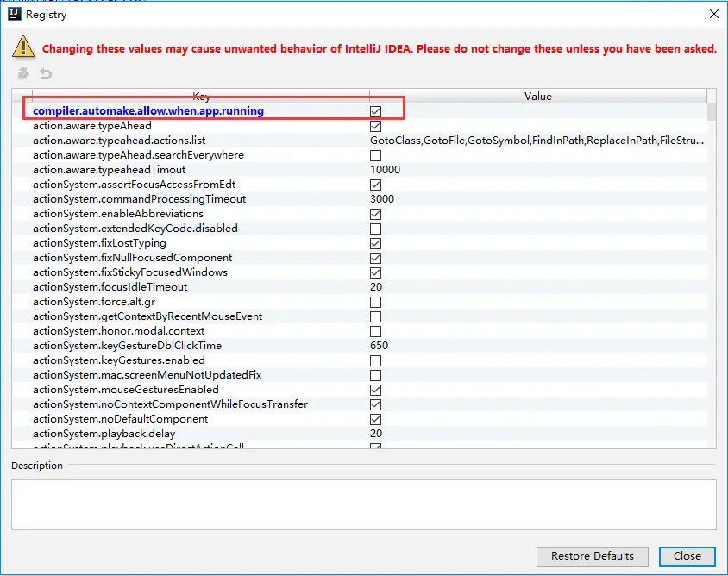The image size is (728, 576).
Task: Select actionSystem.honor.modal.context key
Action: pos(118,331)
